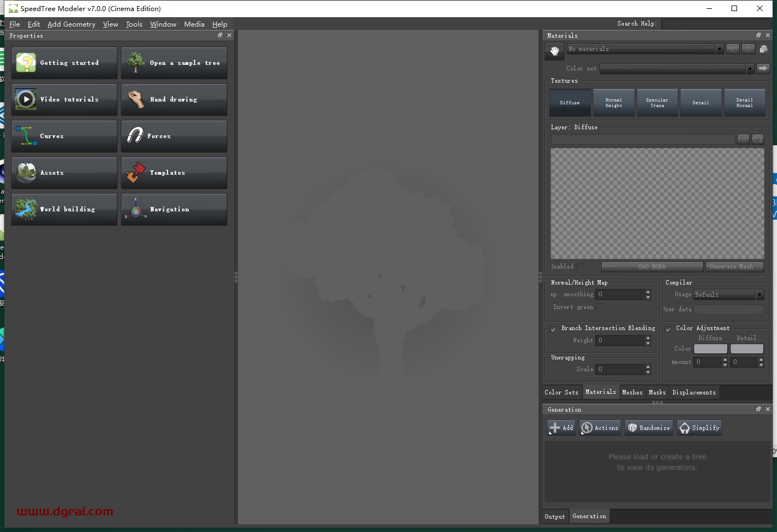Click the last icon in the material row
The width and height of the screenshot is (777, 532).
coord(764,49)
